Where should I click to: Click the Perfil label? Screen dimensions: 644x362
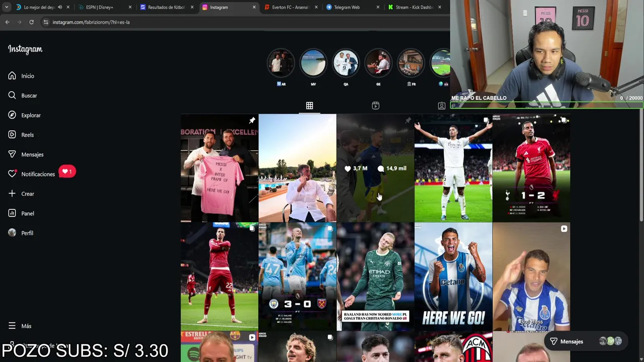[27, 233]
